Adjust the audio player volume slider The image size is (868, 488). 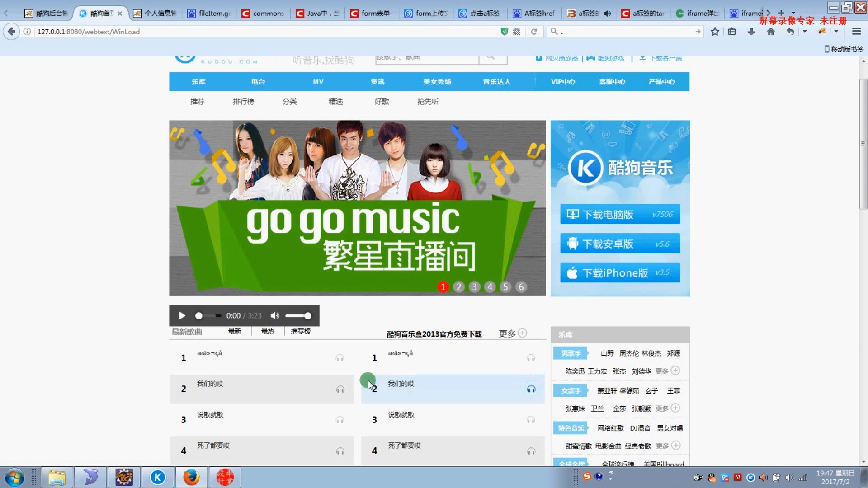click(x=298, y=316)
